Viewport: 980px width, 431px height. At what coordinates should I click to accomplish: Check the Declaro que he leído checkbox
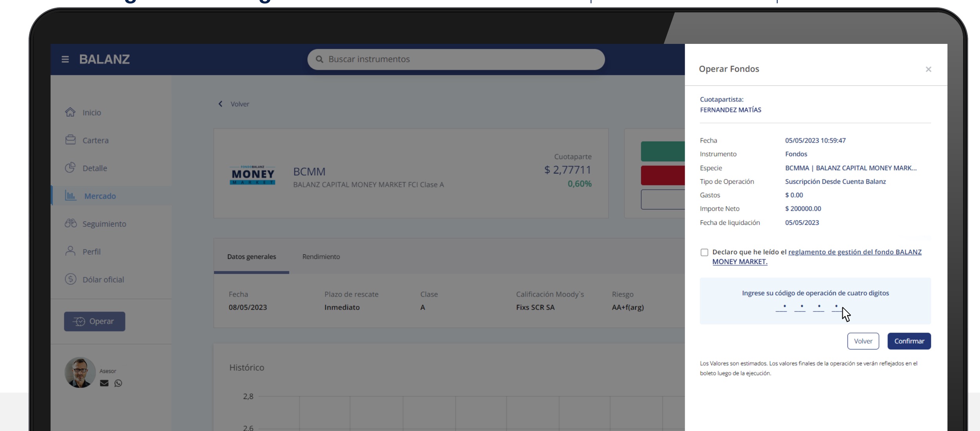(704, 252)
